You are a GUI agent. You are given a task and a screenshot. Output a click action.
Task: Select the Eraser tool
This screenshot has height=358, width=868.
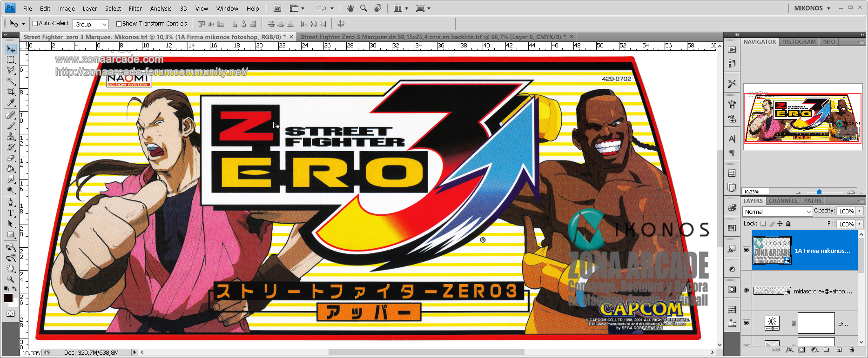(x=11, y=158)
